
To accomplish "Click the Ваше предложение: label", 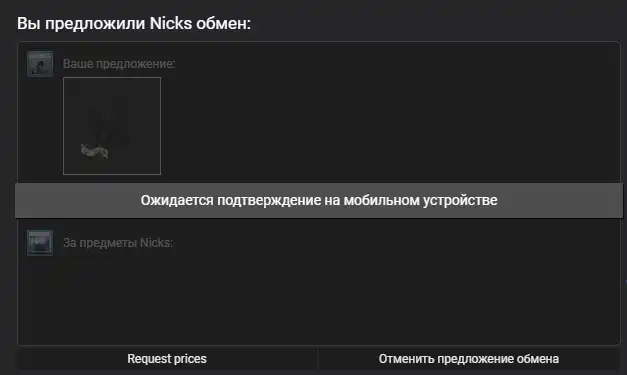I will click(x=119, y=64).
